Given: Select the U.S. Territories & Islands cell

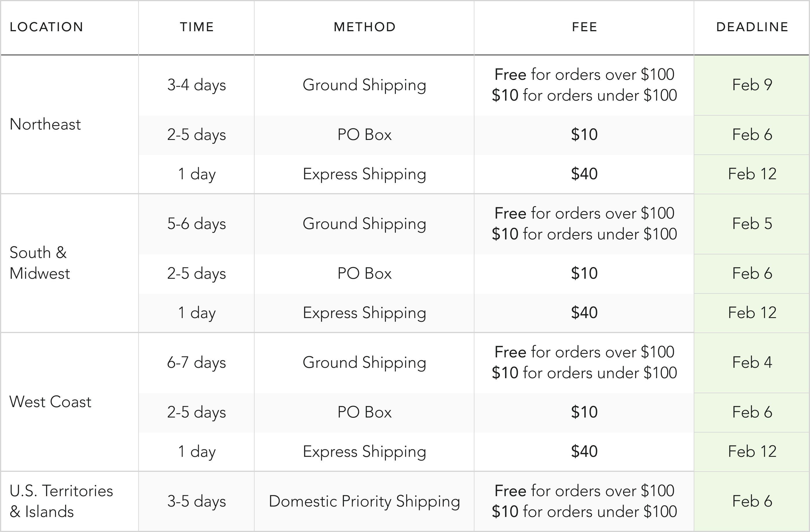Looking at the screenshot, I should coord(61,501).
